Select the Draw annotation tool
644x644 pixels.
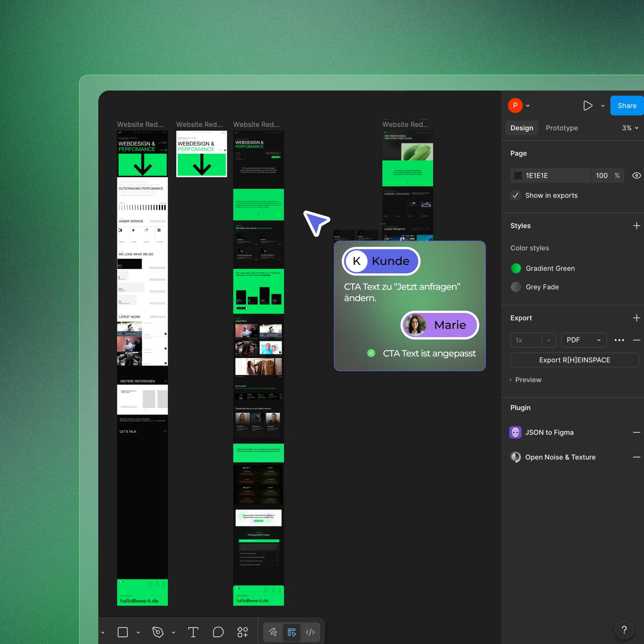tap(273, 632)
